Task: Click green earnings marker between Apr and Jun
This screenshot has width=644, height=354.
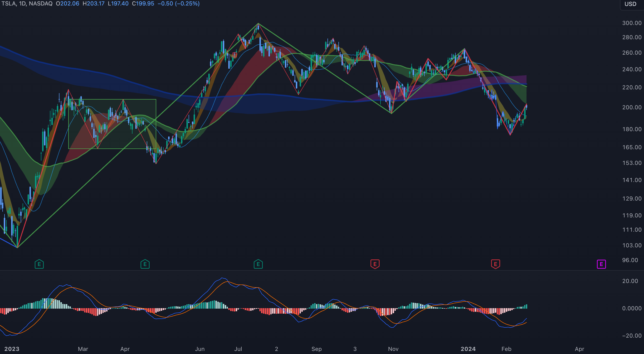Action: coord(145,264)
